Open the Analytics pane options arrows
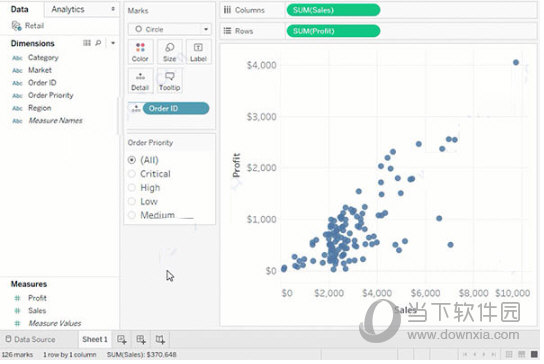Image resolution: width=544 pixels, height=364 pixels. pyautogui.click(x=113, y=9)
